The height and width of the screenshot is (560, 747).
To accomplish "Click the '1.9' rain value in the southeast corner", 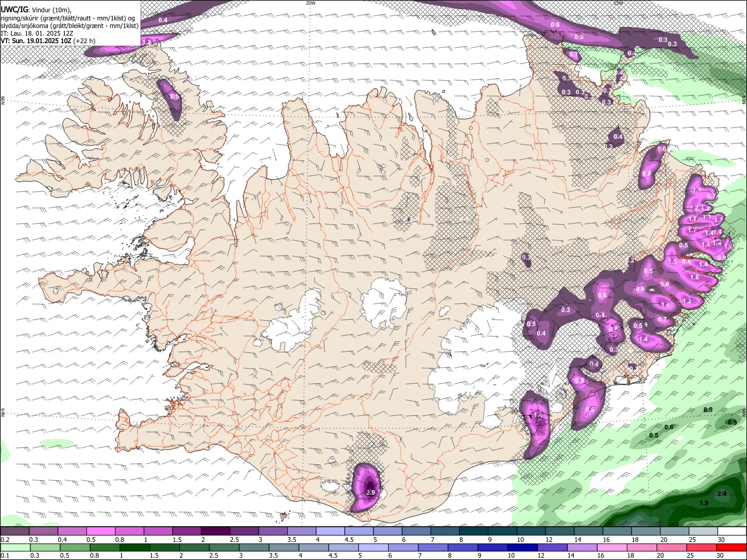I will coord(704,503).
